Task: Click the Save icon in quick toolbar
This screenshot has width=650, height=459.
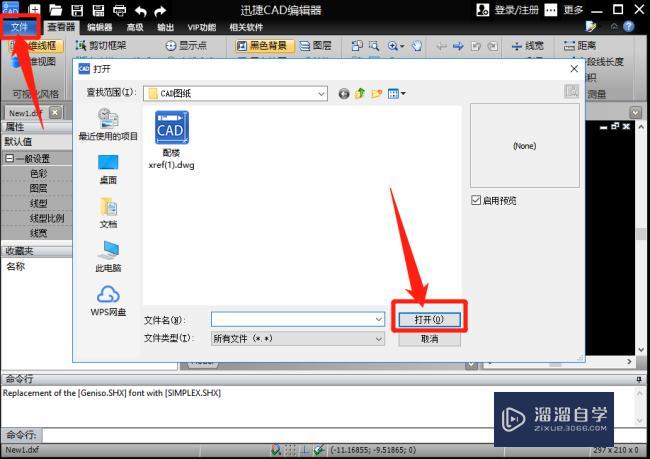Action: tap(77, 10)
